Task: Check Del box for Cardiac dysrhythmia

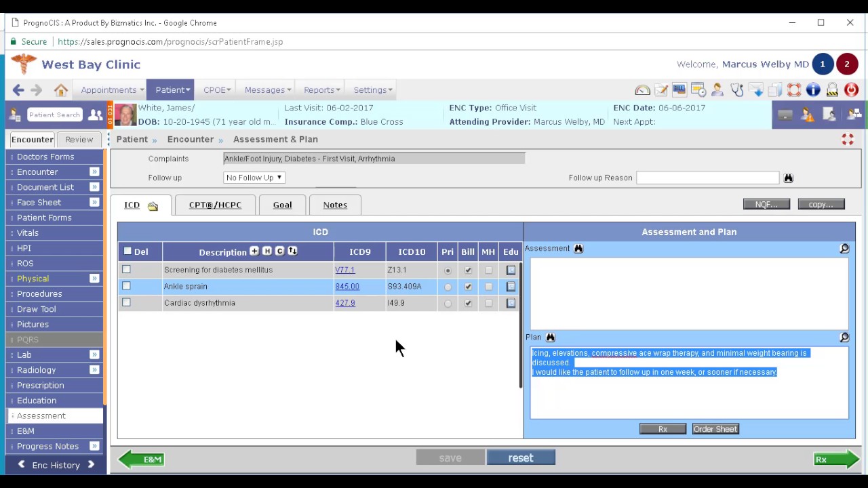Action: click(x=126, y=302)
